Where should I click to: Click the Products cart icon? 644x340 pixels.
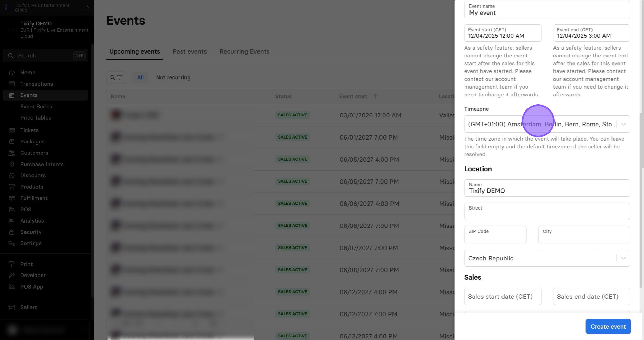point(11,187)
